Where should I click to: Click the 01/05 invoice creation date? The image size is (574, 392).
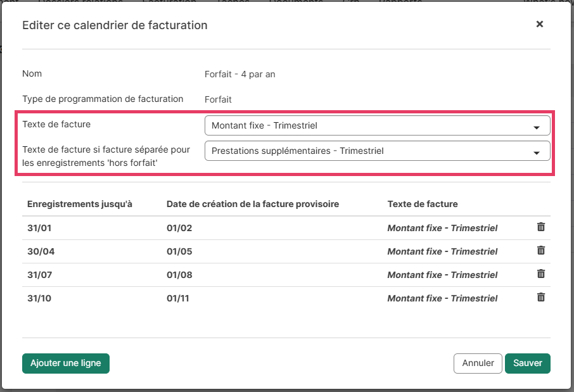179,251
